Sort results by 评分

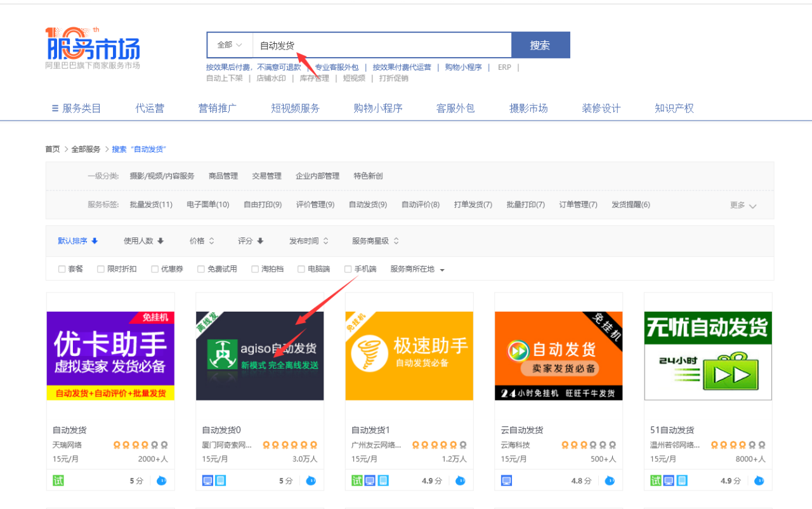(x=251, y=241)
